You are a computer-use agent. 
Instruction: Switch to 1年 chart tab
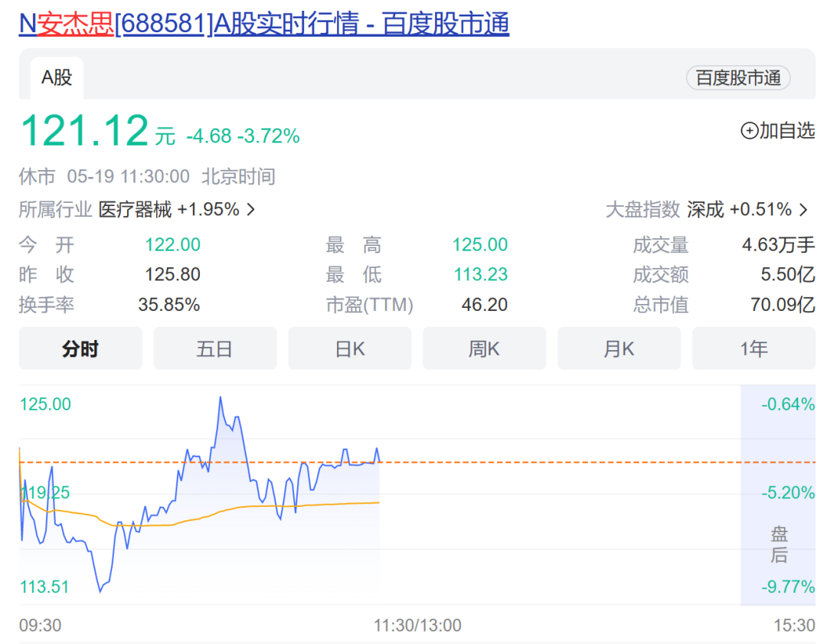[x=753, y=348]
